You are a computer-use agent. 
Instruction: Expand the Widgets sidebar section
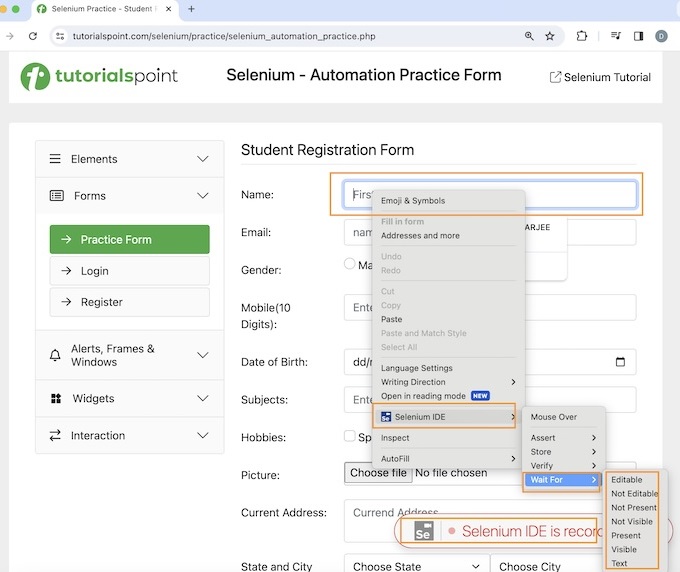tap(128, 398)
